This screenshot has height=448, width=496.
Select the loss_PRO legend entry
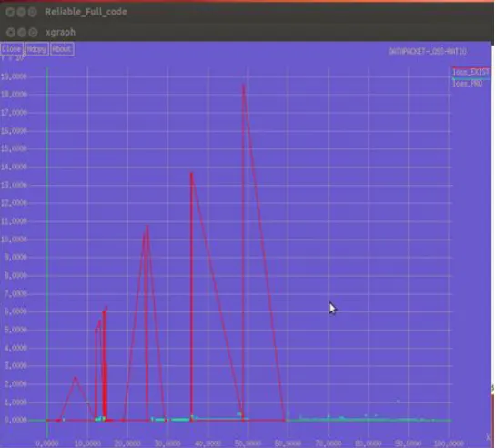(x=467, y=84)
